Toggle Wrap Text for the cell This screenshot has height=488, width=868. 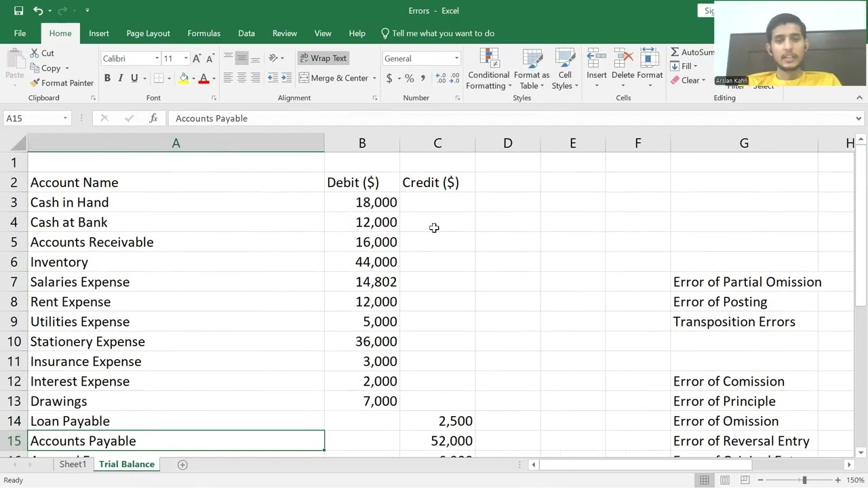pos(323,58)
